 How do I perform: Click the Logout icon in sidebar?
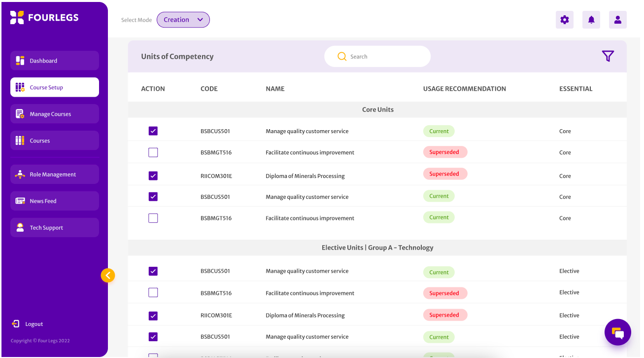pos(16,324)
